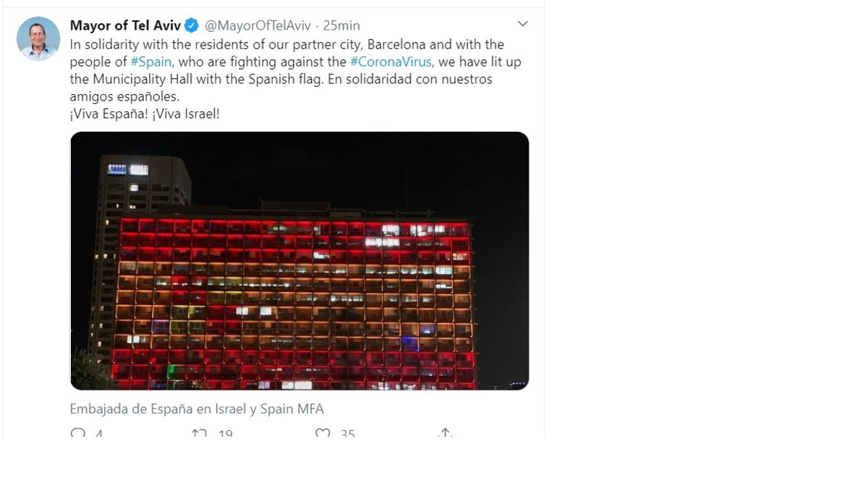
Task: Expand the tweet options chevron menu
Action: pos(523,25)
